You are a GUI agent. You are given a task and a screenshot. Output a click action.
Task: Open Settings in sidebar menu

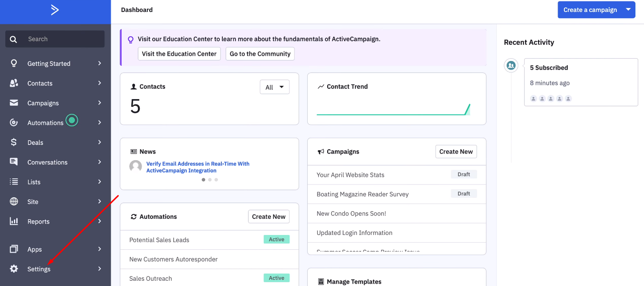(x=55, y=269)
